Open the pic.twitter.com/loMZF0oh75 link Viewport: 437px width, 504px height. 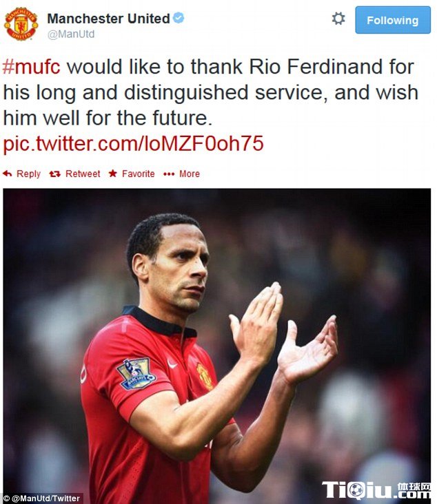[x=133, y=143]
